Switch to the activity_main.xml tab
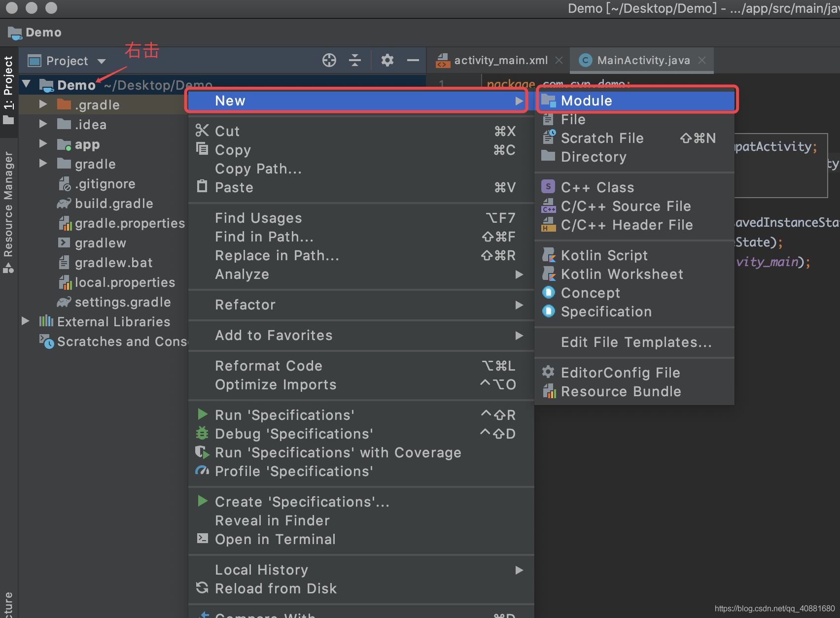 pyautogui.click(x=500, y=60)
